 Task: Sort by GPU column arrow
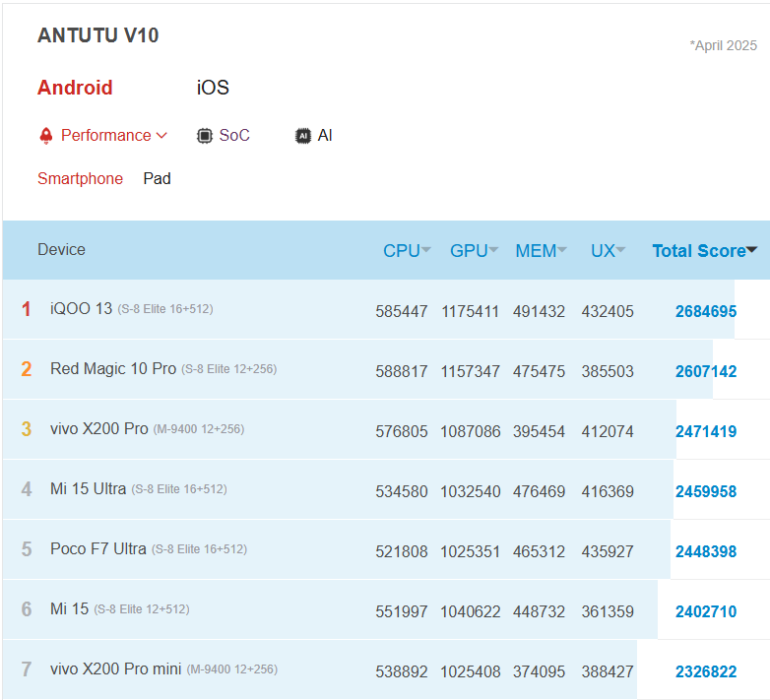point(493,249)
